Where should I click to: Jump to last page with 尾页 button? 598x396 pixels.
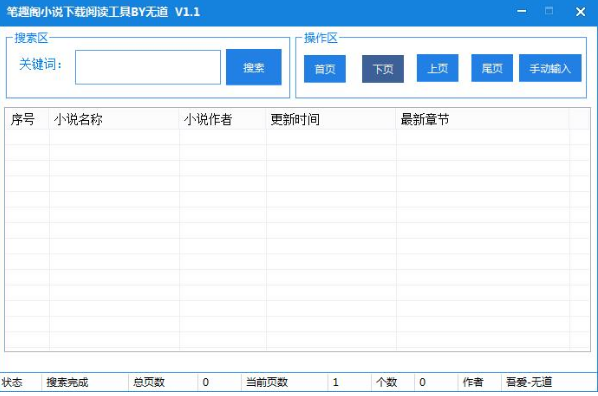[x=492, y=68]
